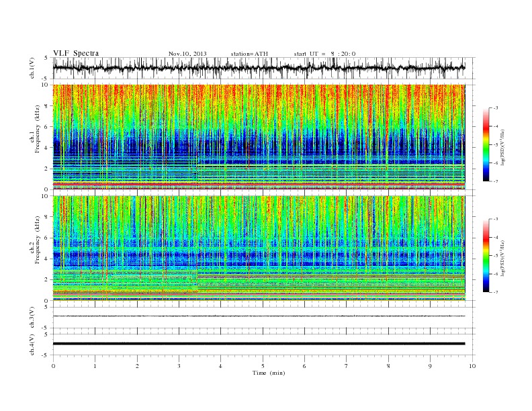Click the ch.2 frequency axis "2" kHz tick label
The image size is (532, 411).
(47, 280)
